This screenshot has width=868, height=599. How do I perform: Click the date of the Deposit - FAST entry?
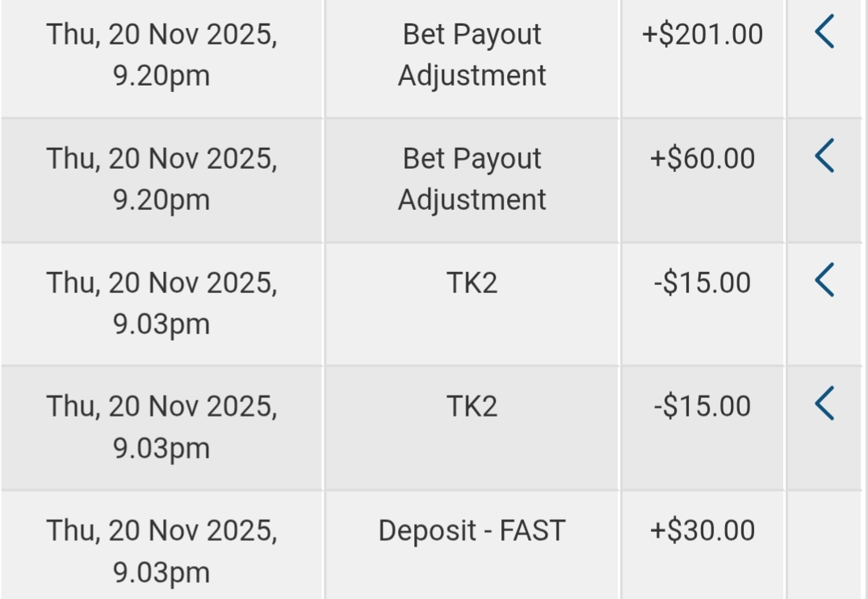pos(161,551)
